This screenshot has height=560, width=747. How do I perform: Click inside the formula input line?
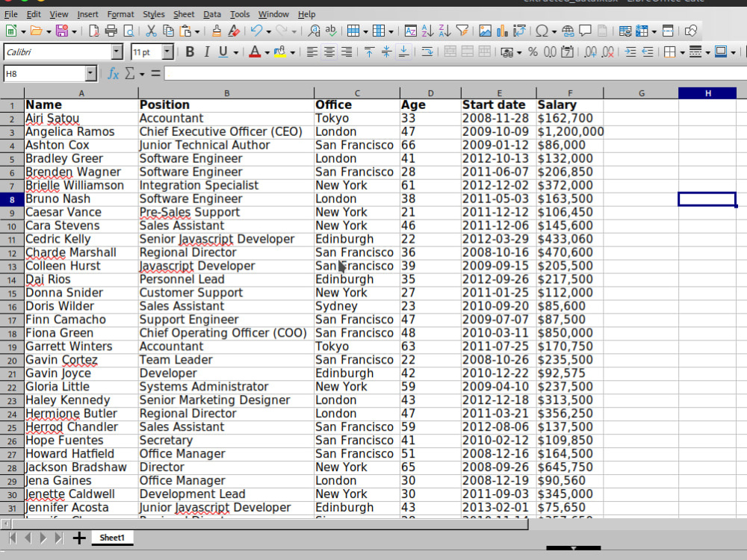coord(456,73)
